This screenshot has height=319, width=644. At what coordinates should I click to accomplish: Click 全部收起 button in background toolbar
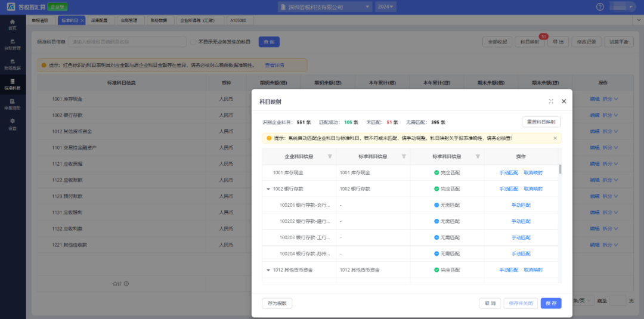pos(497,42)
